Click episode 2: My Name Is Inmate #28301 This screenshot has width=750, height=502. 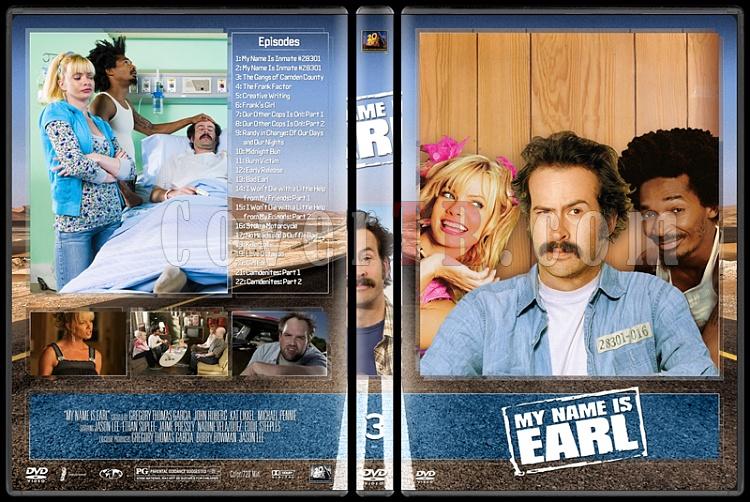tap(278, 68)
